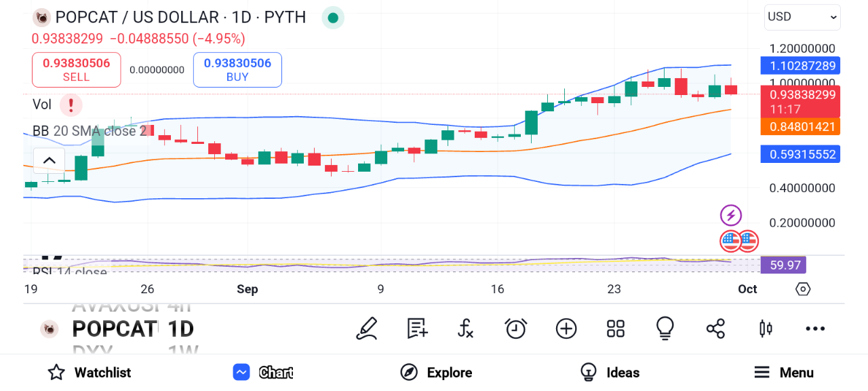Viewport: 868px width, 391px height.
Task: Open the four-squares layout grid icon
Action: click(616, 329)
